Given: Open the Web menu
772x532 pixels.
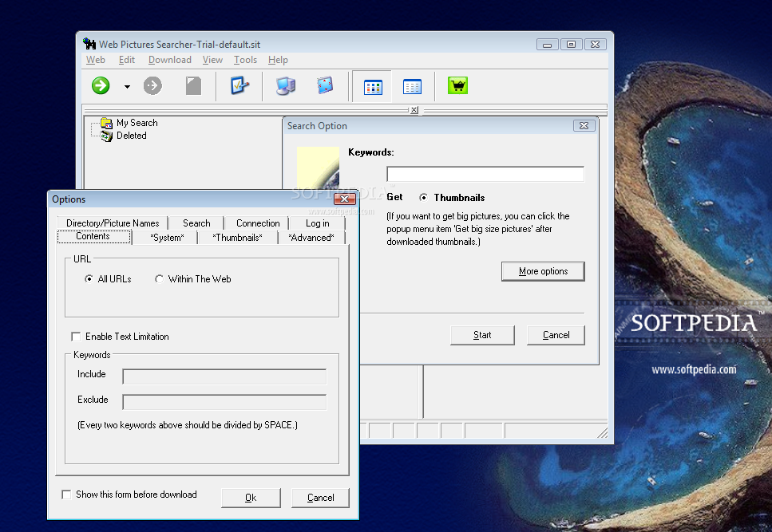Looking at the screenshot, I should pos(96,60).
